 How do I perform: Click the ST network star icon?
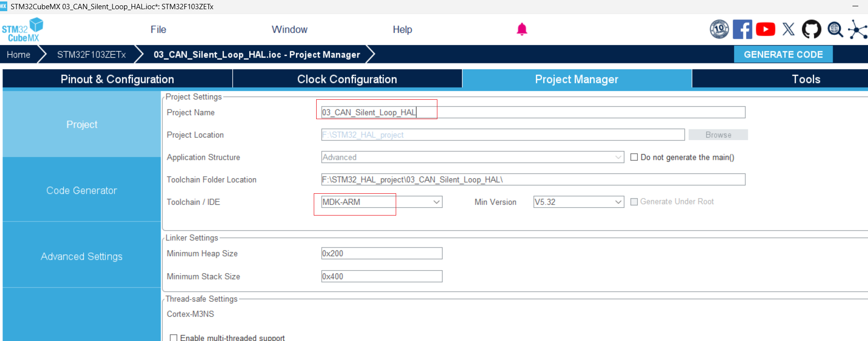[x=858, y=30]
